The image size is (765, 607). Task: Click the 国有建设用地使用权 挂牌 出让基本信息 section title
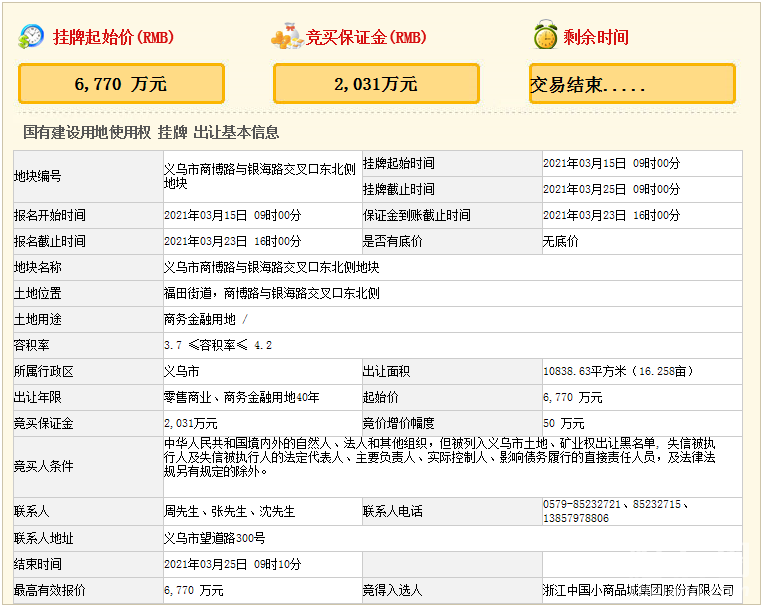pyautogui.click(x=151, y=132)
